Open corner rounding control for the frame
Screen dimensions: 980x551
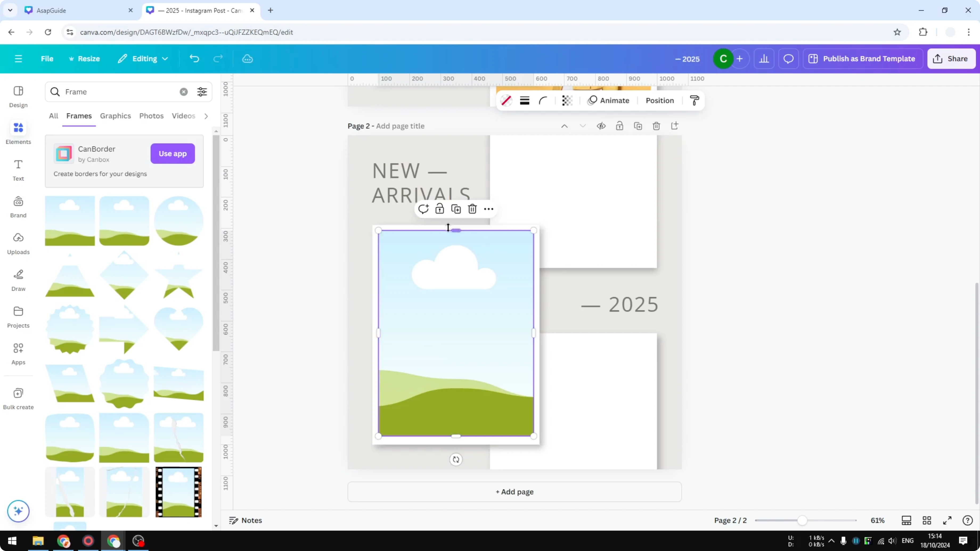pos(543,100)
